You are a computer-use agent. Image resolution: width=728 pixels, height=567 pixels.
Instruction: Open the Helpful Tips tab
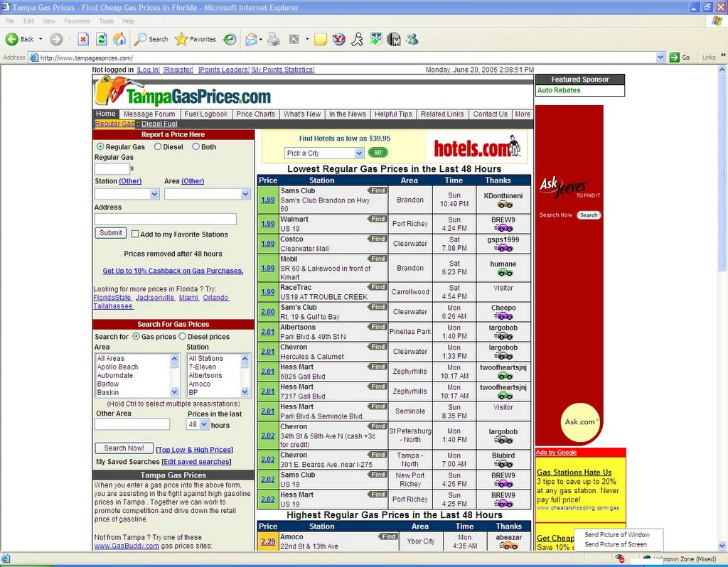click(393, 114)
